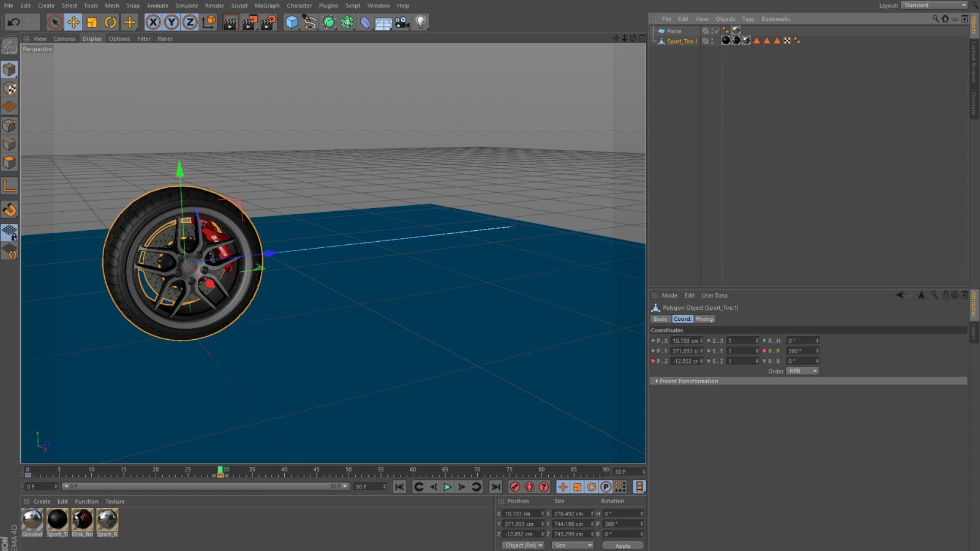Select the Sport_Tire.1 object in the tree
This screenshot has height=551, width=980.
(x=682, y=41)
